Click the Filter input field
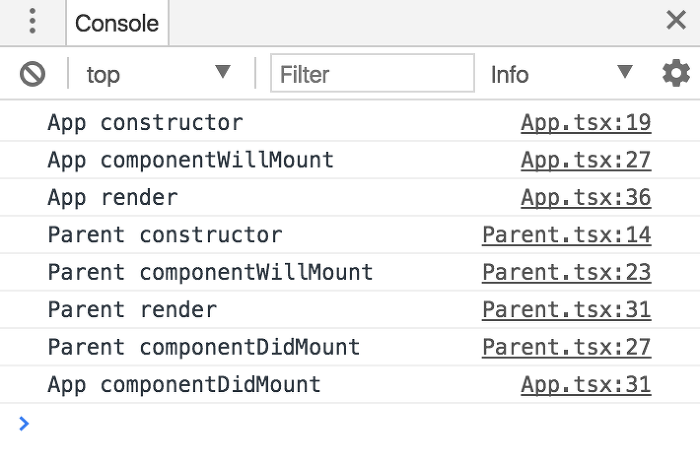This screenshot has width=700, height=463. pos(372,73)
